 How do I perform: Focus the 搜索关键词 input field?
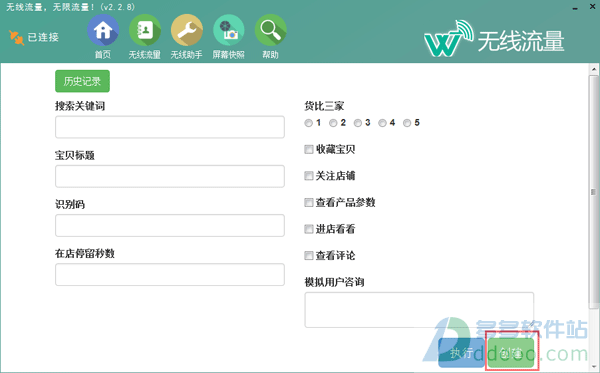click(x=170, y=127)
